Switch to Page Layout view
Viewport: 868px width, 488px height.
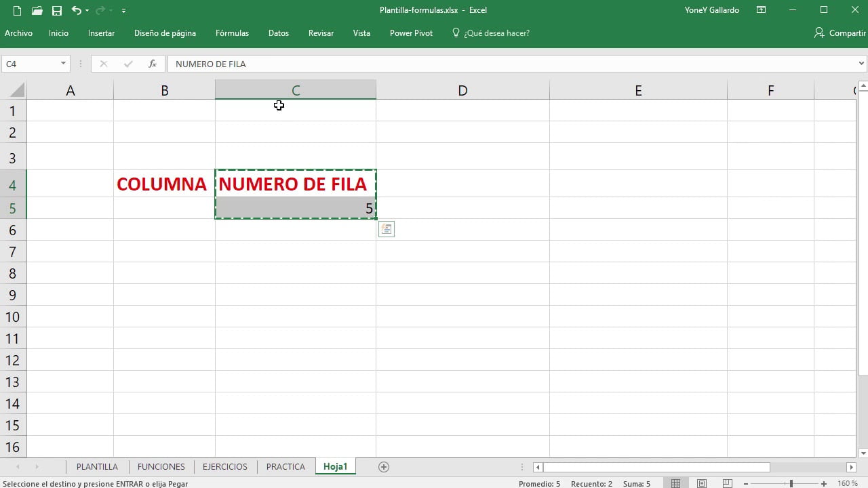pos(702,484)
